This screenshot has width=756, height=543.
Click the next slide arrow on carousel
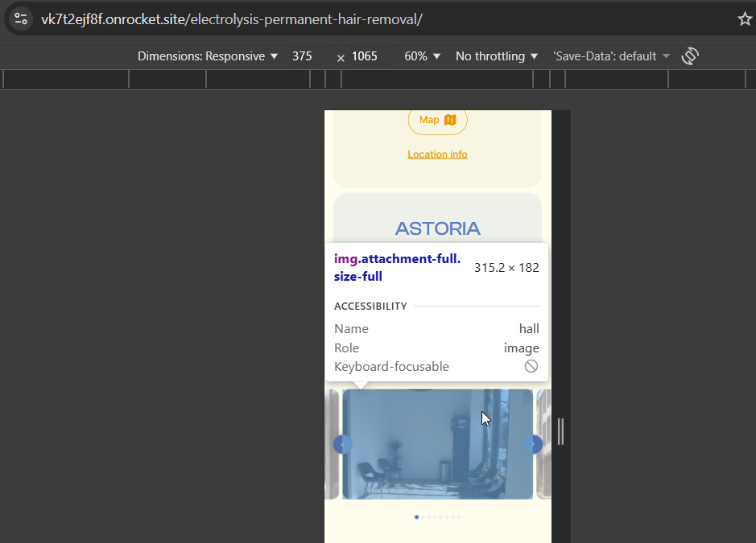[x=533, y=444]
